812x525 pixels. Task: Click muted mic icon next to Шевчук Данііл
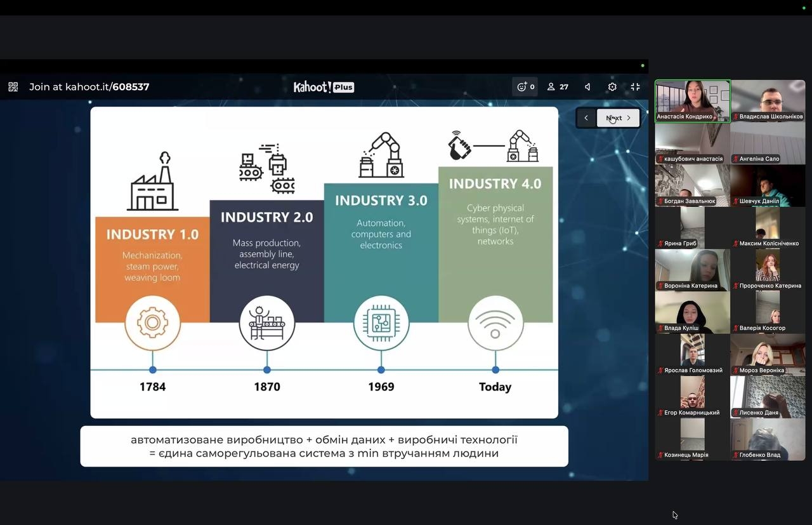coord(736,201)
